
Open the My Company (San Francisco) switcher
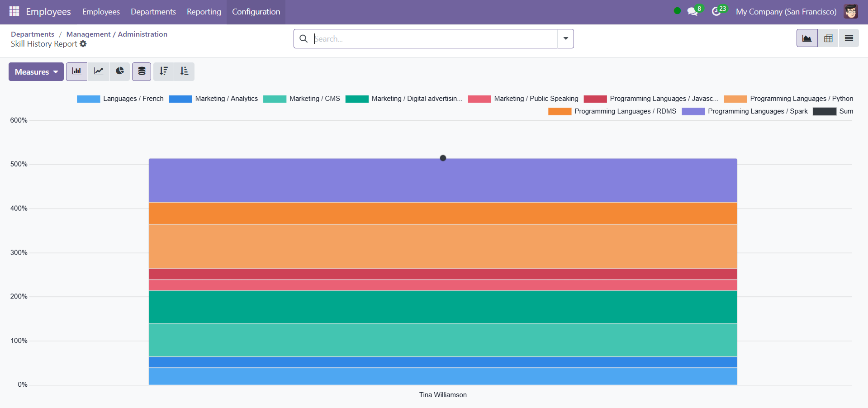pos(786,12)
